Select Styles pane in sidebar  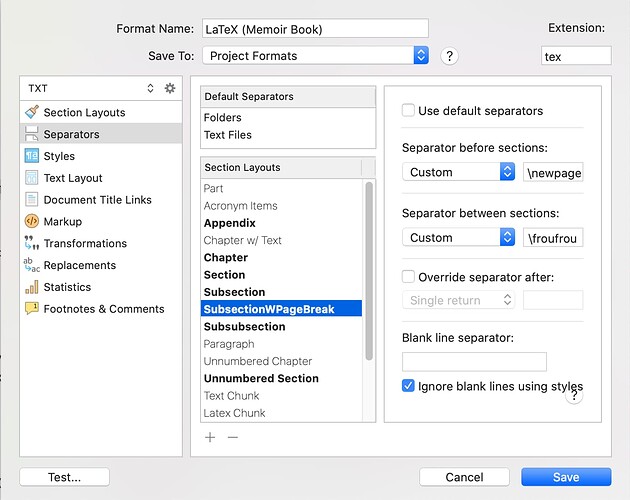coord(101,156)
